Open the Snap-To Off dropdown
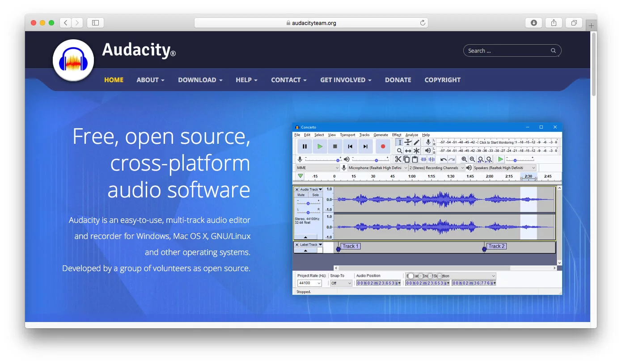Image resolution: width=622 pixels, height=364 pixels. [x=341, y=283]
